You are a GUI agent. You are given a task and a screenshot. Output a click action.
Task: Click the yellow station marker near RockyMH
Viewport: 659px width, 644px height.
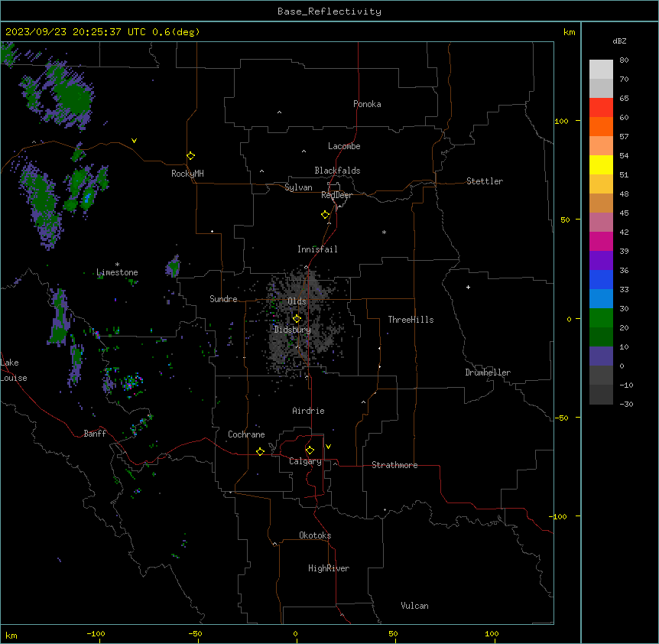point(190,155)
